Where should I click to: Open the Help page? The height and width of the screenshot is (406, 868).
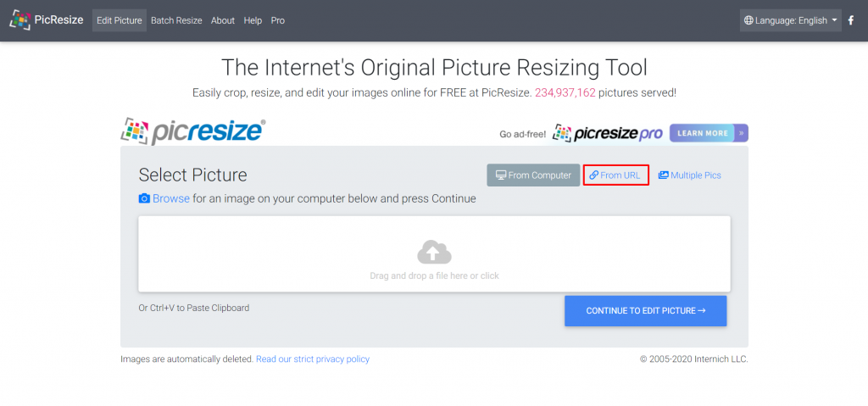[253, 20]
